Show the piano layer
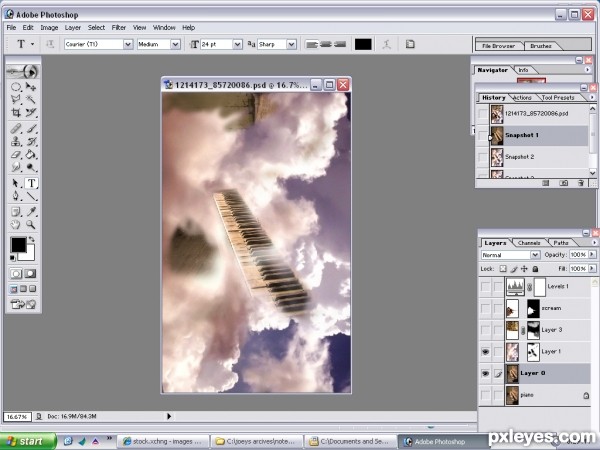The width and height of the screenshot is (600, 450). coord(485,395)
